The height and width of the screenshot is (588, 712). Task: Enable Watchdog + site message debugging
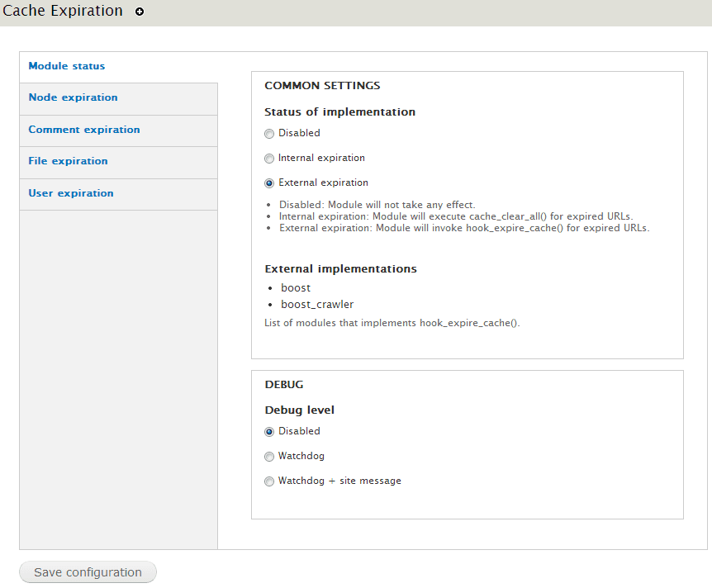[269, 481]
